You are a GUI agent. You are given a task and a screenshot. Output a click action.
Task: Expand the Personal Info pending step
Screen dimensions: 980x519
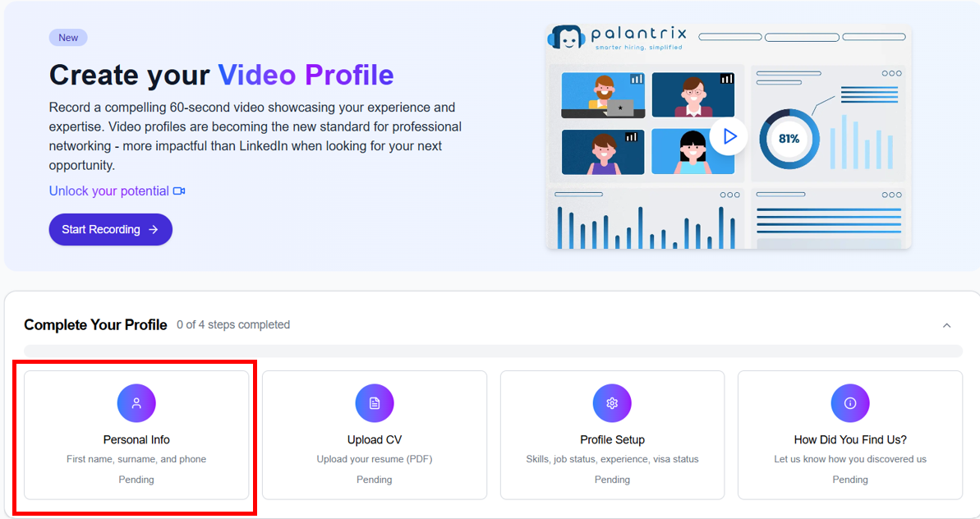tap(136, 435)
